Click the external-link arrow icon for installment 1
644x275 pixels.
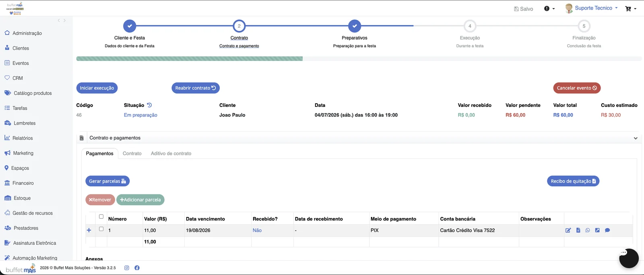[597, 230]
